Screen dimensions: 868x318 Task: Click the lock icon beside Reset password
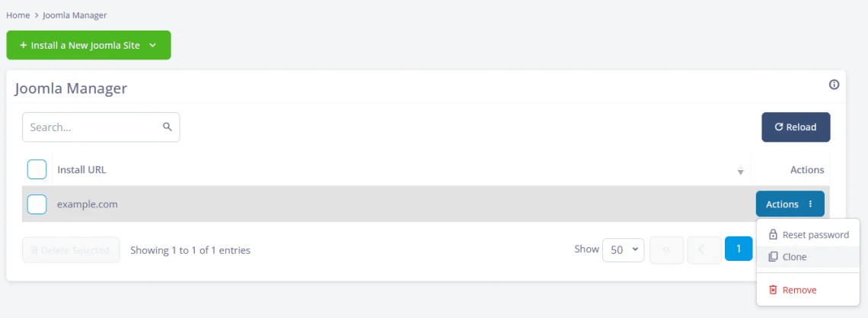774,235
